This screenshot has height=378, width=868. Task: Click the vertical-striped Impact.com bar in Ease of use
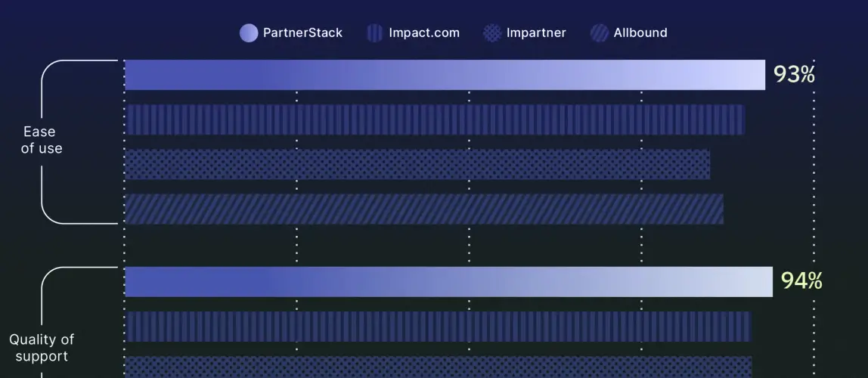435,119
